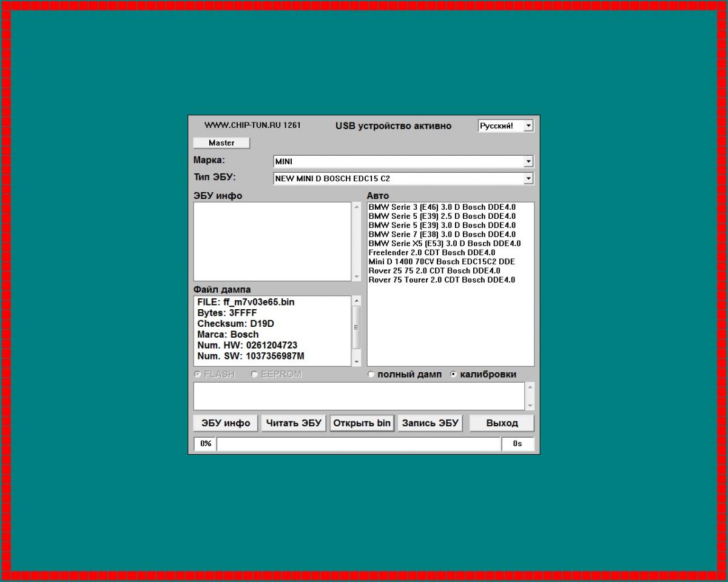This screenshot has width=728, height=582.
Task: Click the Читать ЭБУ button
Action: 294,423
